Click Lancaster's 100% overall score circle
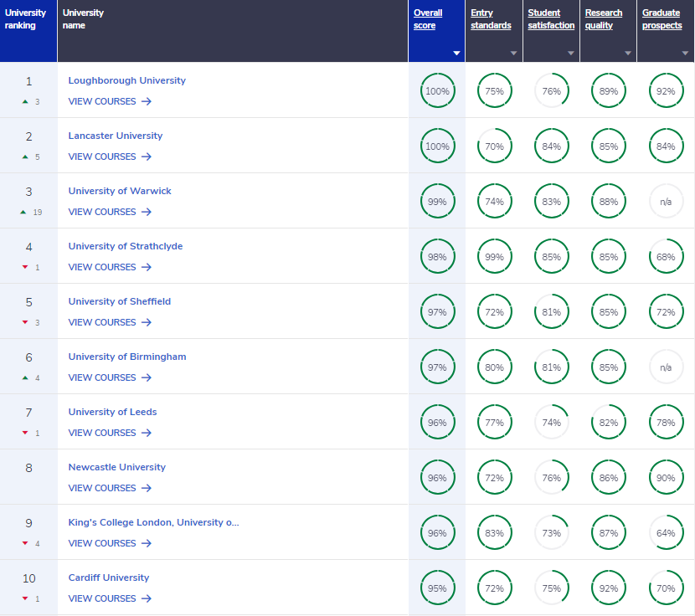The width and height of the screenshot is (695, 616). coord(437,146)
